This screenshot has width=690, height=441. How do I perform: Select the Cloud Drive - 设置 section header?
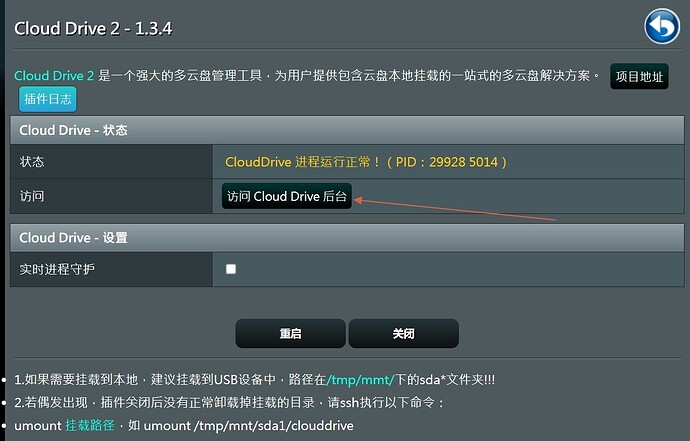click(347, 238)
